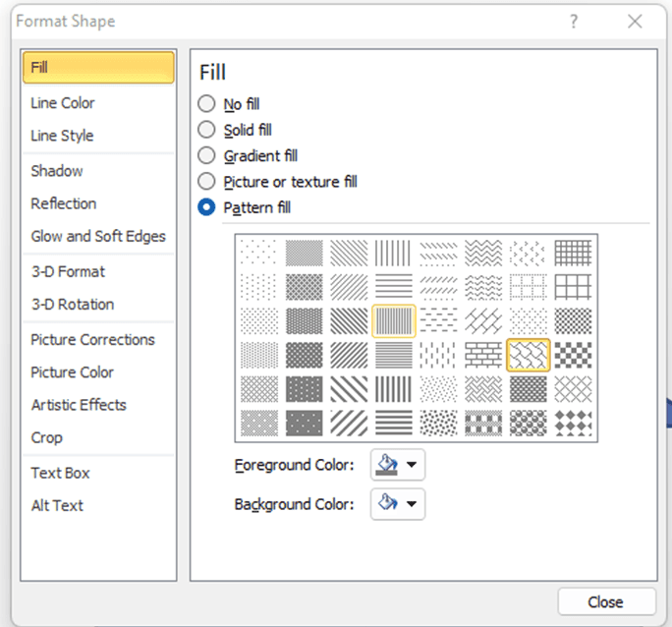
Task: Pick the sphere pattern swatch
Action: point(529,422)
